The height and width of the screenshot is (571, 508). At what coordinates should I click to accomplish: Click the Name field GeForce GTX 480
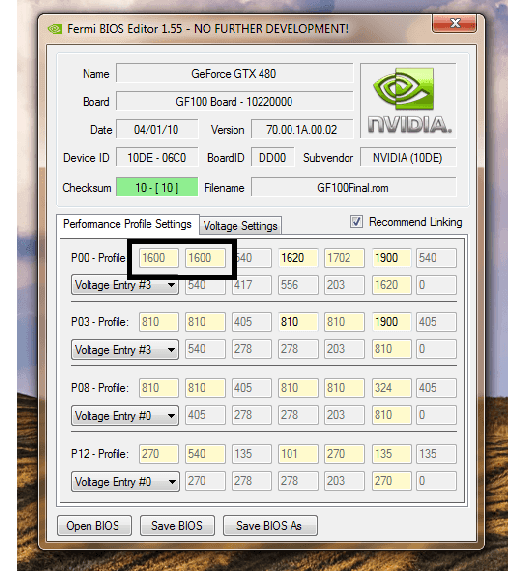235,74
